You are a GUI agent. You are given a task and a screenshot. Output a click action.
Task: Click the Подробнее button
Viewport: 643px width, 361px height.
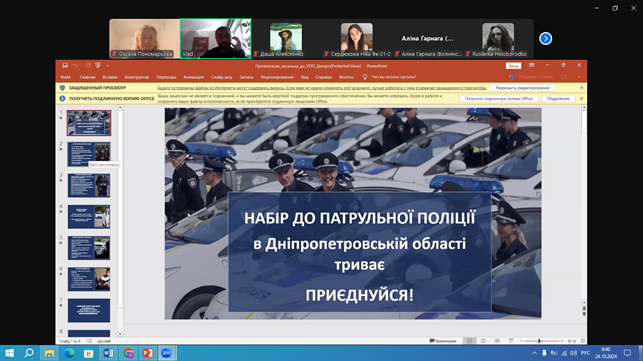click(x=558, y=98)
